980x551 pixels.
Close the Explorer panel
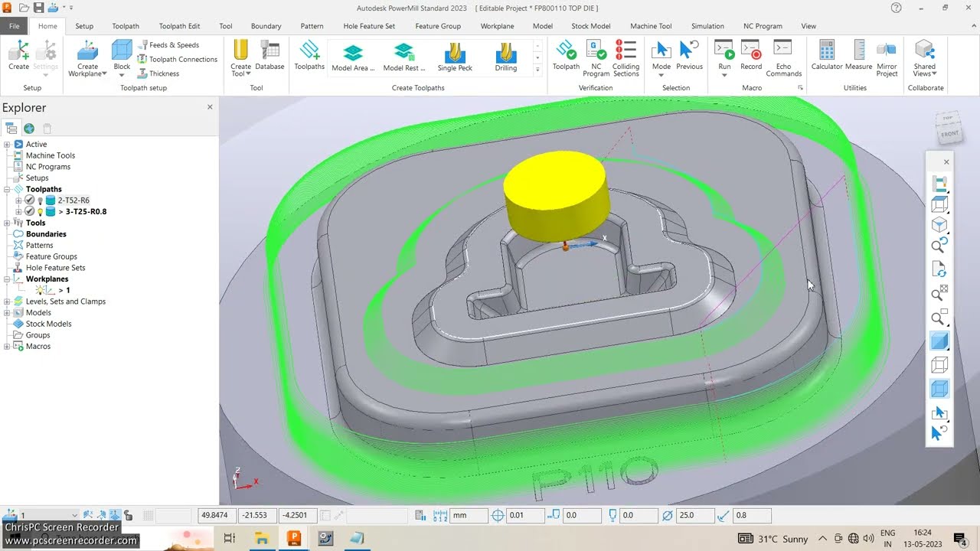pos(210,107)
